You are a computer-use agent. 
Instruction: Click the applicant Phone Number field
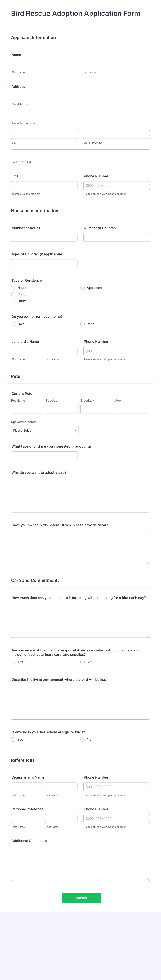(x=117, y=185)
